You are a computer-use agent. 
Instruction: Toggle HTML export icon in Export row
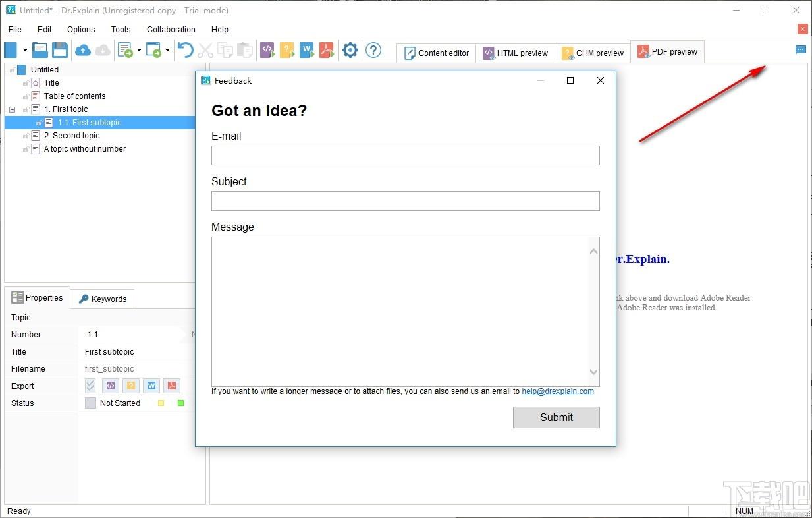click(111, 386)
